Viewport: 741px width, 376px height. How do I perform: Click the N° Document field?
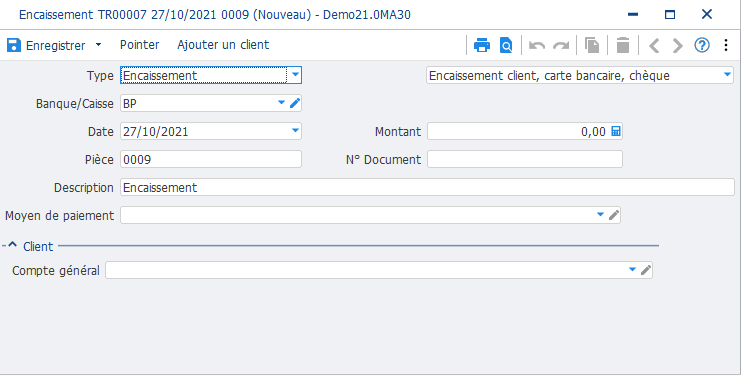(x=525, y=159)
